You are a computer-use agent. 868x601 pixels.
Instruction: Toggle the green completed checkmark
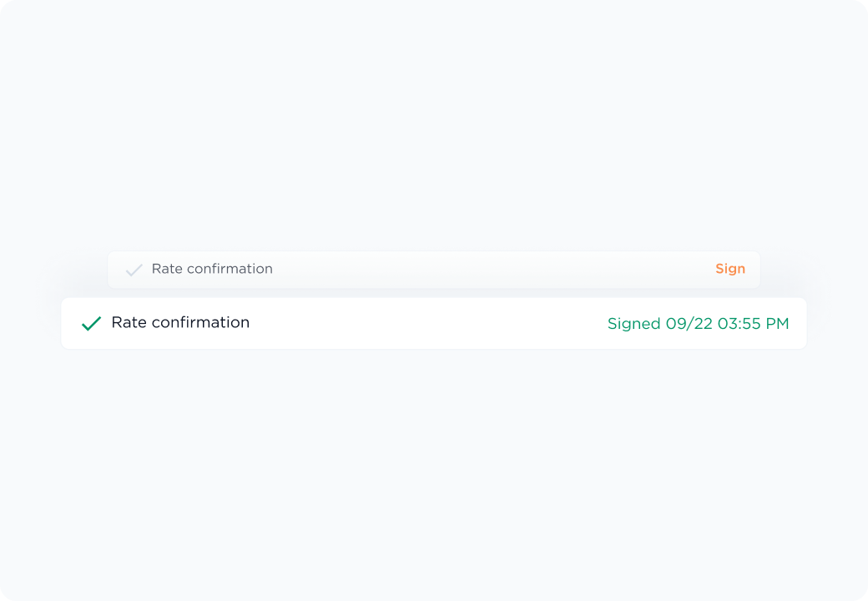tap(91, 323)
